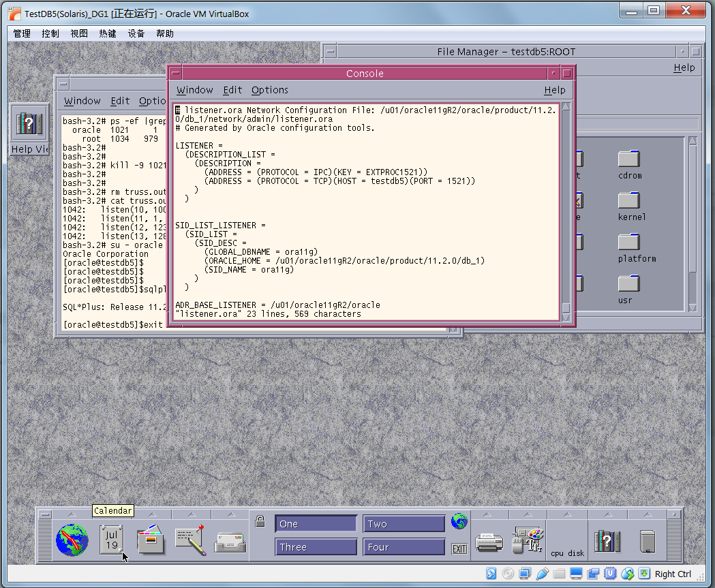Open the Printer icon on front panel

489,542
